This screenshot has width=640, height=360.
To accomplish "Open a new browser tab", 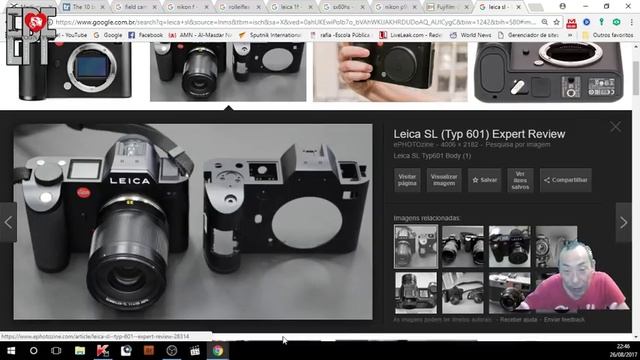I will (x=536, y=7).
